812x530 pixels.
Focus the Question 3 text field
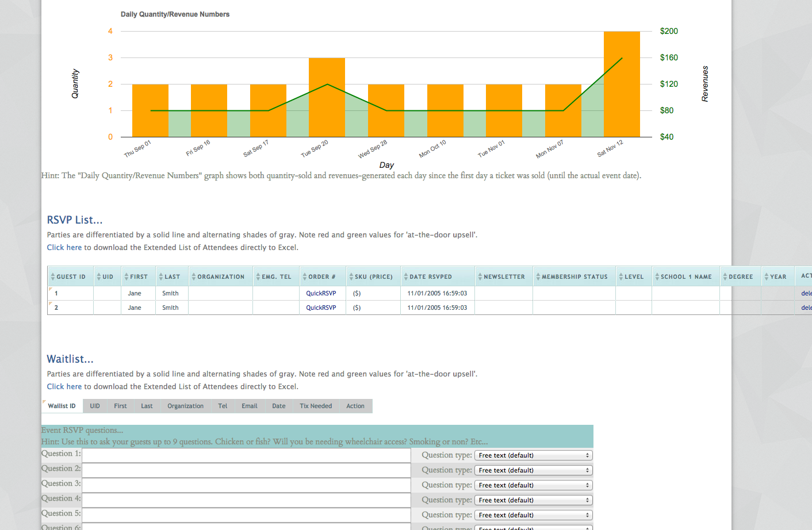tap(246, 485)
